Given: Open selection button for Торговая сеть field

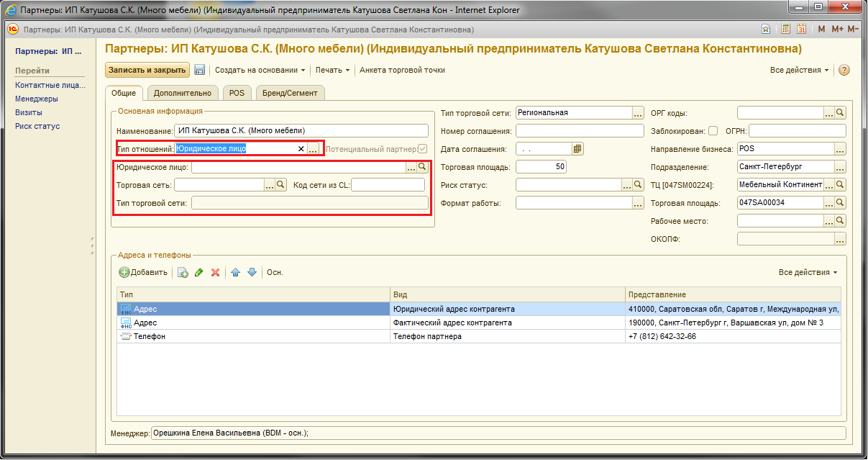Looking at the screenshot, I should (x=270, y=185).
